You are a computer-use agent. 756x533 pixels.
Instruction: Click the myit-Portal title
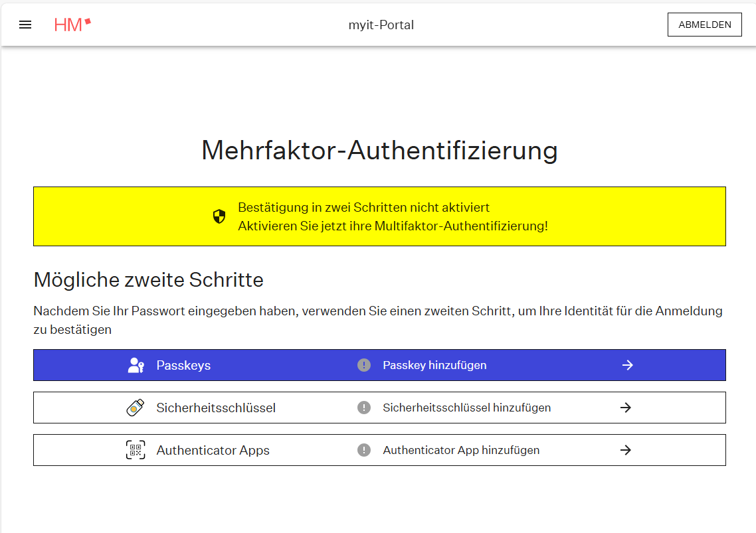point(381,25)
